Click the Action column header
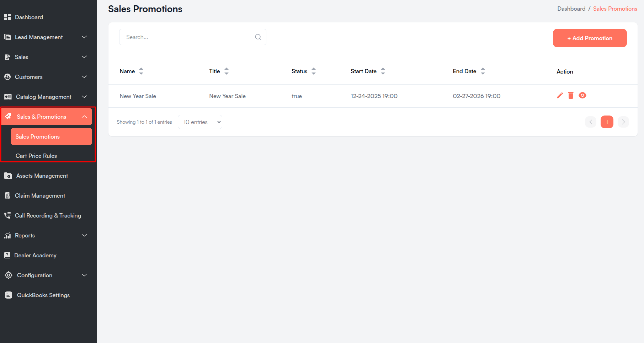The height and width of the screenshot is (343, 644). [x=565, y=71]
